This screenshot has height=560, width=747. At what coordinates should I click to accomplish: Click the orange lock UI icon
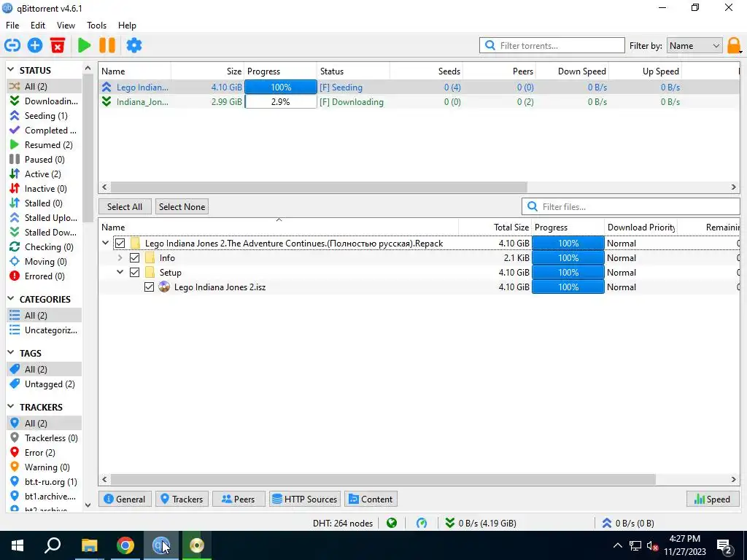(734, 46)
